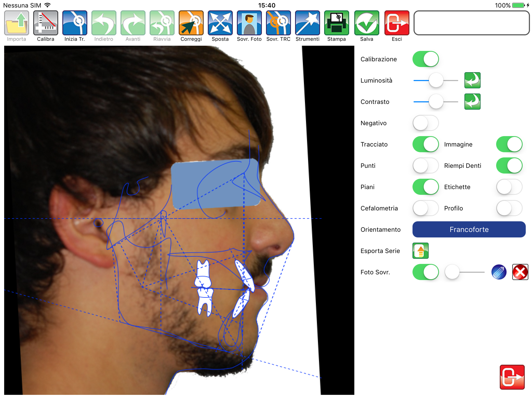Reset the Contrasto value
532x399 pixels.
click(x=472, y=102)
